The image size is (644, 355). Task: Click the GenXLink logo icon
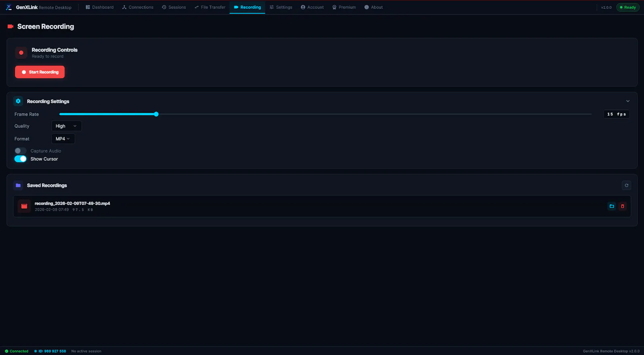tap(9, 7)
